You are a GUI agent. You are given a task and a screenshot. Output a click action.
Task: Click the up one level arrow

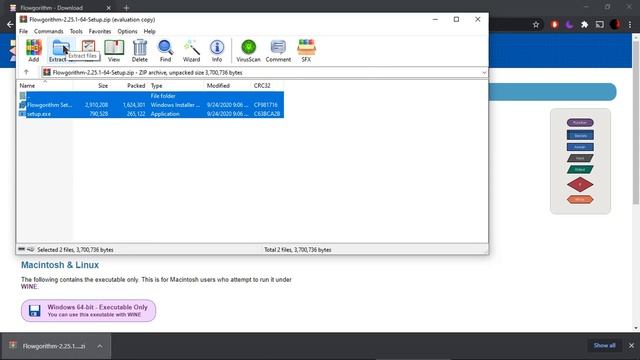point(27,72)
